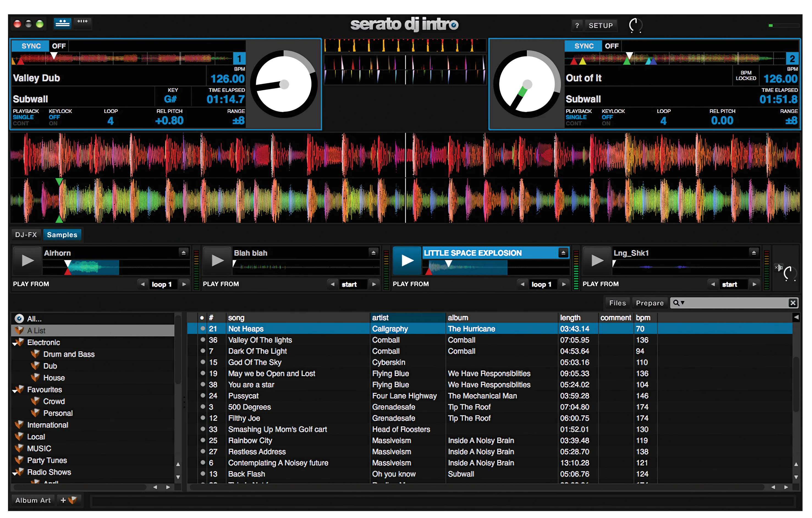Image resolution: width=812 pixels, height=518 pixels.
Task: Play the Lng_Shk1 sample slot
Action: coord(597,261)
